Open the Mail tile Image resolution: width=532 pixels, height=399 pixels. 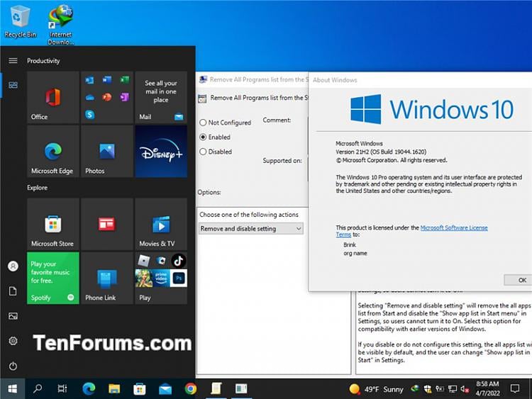(x=161, y=97)
